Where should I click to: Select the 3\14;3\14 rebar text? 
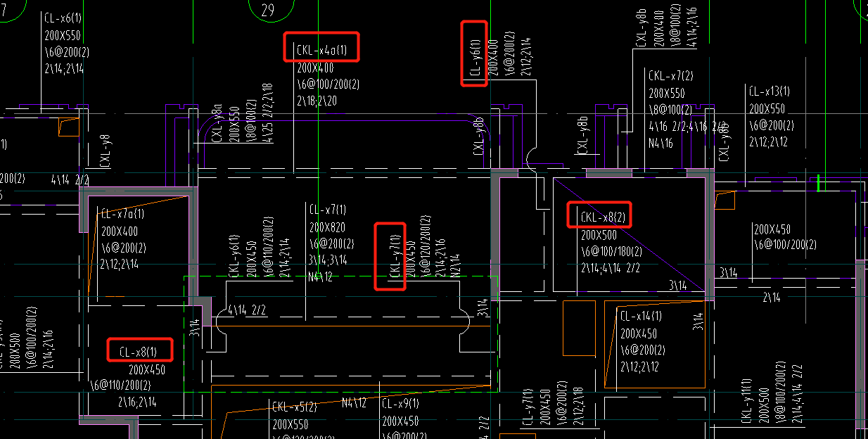point(328,261)
